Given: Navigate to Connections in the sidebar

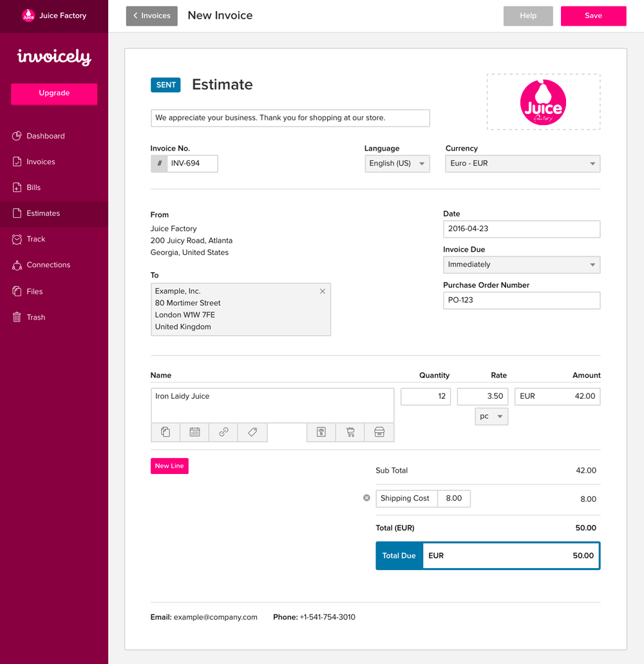Looking at the screenshot, I should click(48, 265).
